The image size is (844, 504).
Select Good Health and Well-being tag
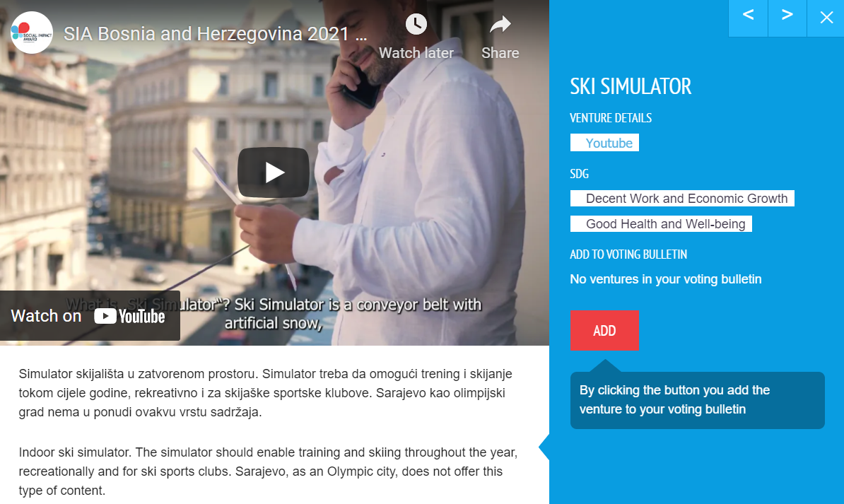pos(661,223)
